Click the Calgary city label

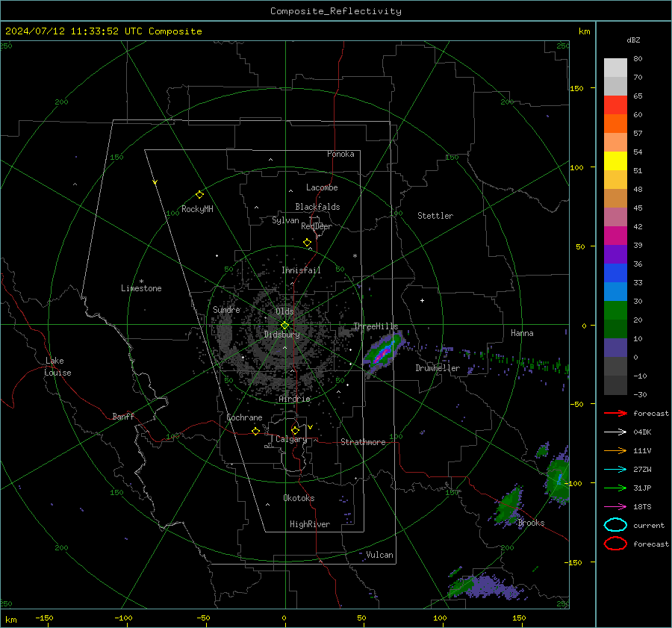click(x=291, y=439)
